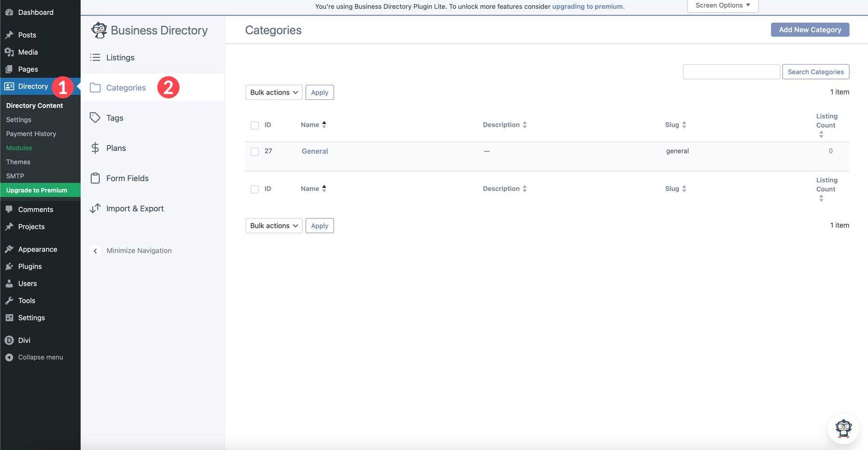Switch to Payment History
The image size is (868, 450).
click(31, 134)
